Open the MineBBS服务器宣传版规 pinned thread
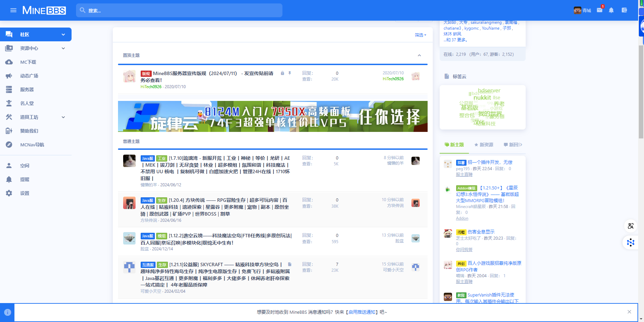Viewport: 644px width, 322px height. pos(207,77)
